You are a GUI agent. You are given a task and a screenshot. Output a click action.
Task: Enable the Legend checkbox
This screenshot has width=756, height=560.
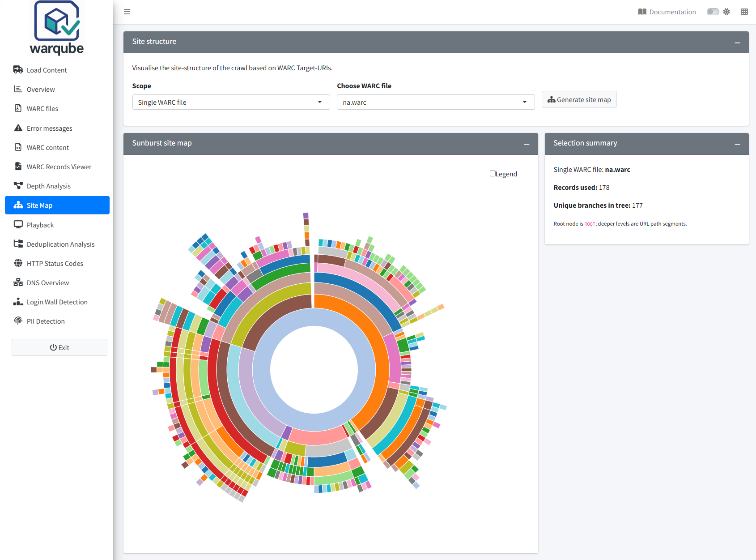pyautogui.click(x=493, y=174)
